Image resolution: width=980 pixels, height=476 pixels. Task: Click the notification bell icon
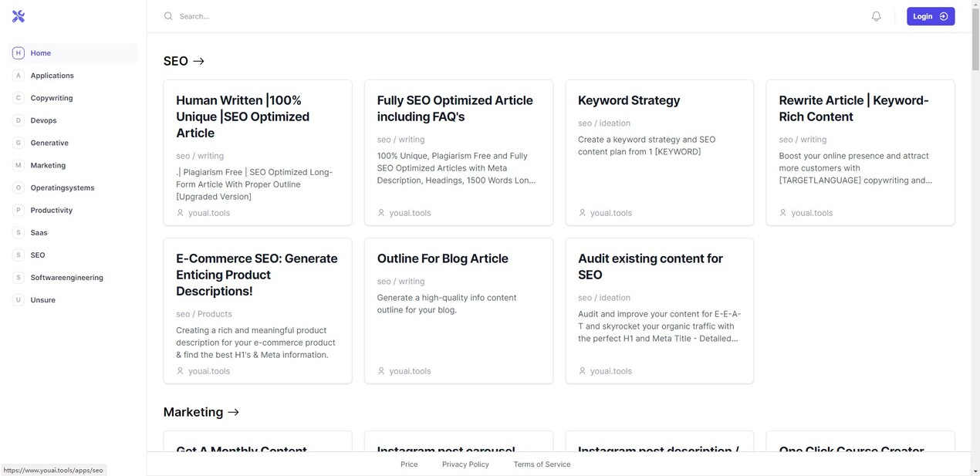point(876,16)
